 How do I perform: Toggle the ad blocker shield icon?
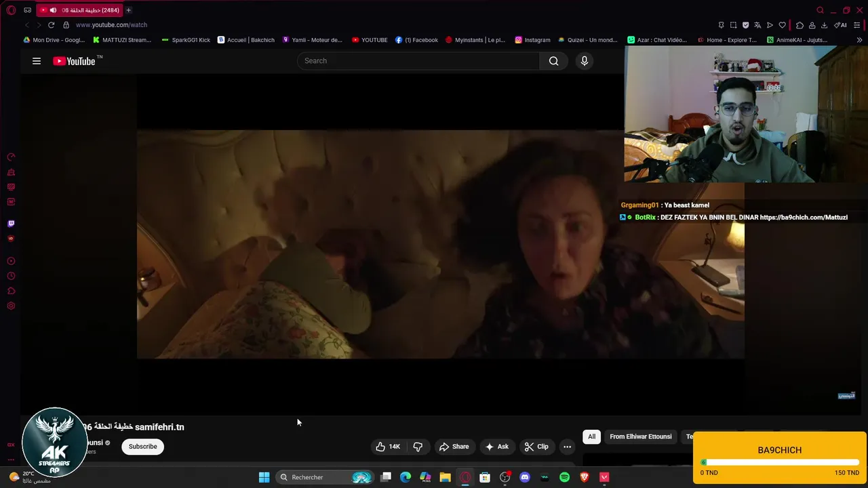[745, 25]
